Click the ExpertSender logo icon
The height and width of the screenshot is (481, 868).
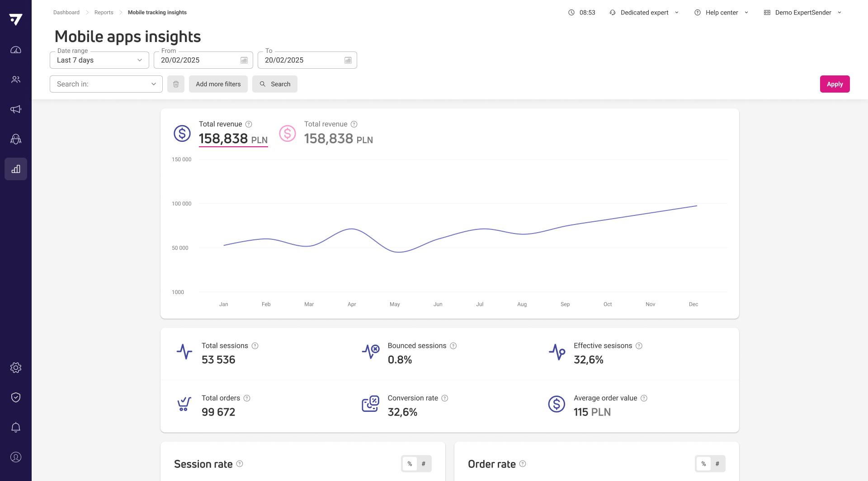(x=15, y=19)
